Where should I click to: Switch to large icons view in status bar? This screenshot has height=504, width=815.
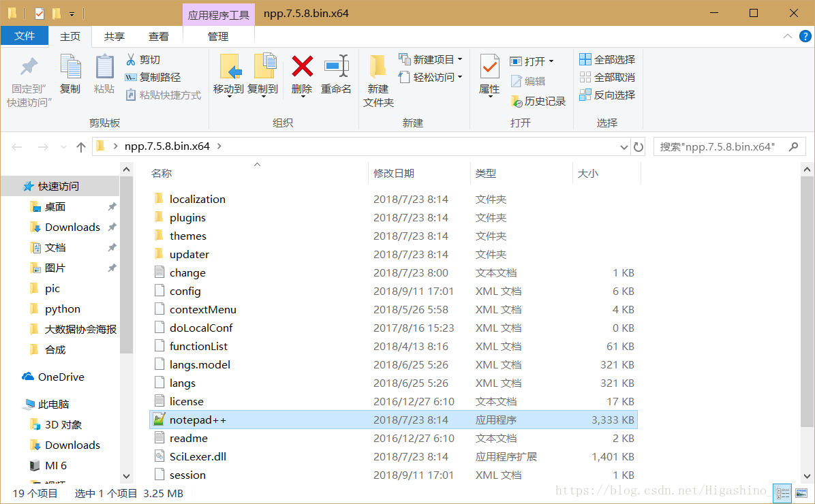pyautogui.click(x=801, y=492)
